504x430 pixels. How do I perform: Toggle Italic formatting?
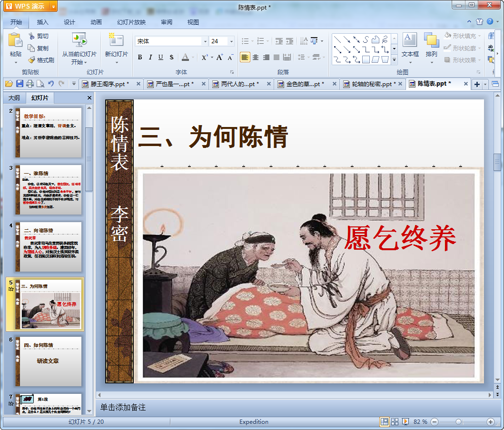coord(150,57)
